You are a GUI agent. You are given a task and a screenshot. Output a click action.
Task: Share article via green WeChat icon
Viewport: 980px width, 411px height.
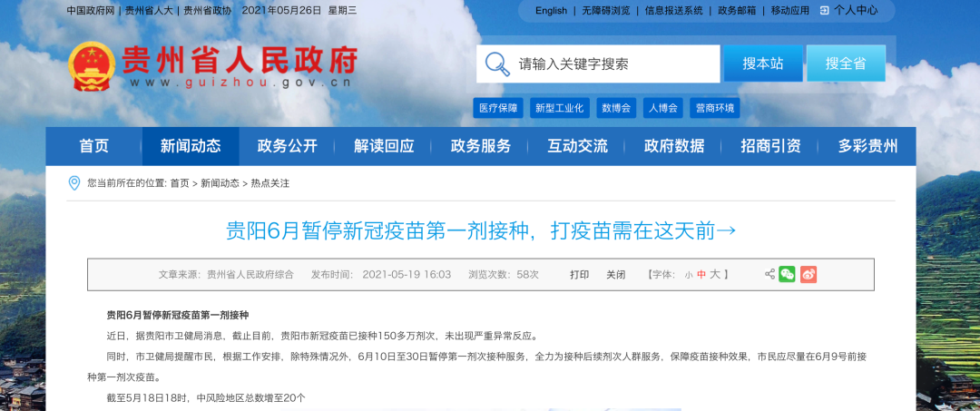pyautogui.click(x=787, y=274)
